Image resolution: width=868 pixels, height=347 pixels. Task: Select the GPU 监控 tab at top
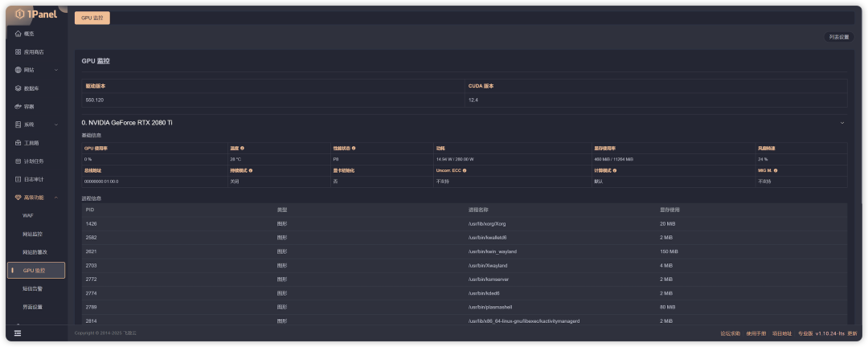92,18
